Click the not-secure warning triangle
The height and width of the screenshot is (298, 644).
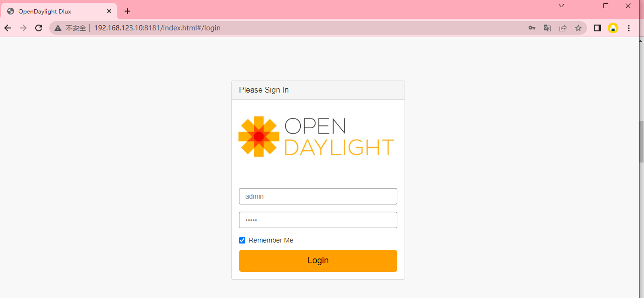[58, 28]
